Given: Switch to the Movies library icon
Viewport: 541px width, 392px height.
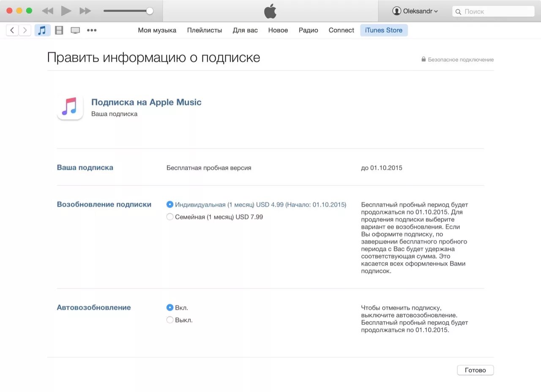Looking at the screenshot, I should click(x=59, y=30).
